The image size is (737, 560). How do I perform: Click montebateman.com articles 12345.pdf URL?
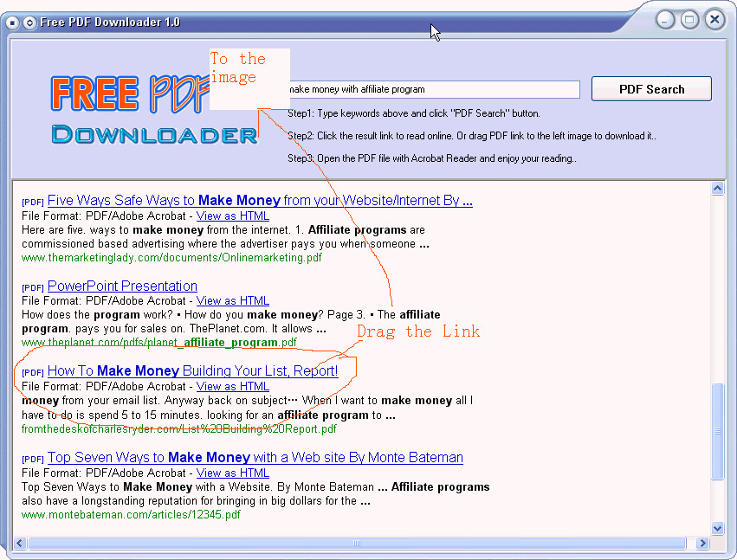(x=131, y=514)
